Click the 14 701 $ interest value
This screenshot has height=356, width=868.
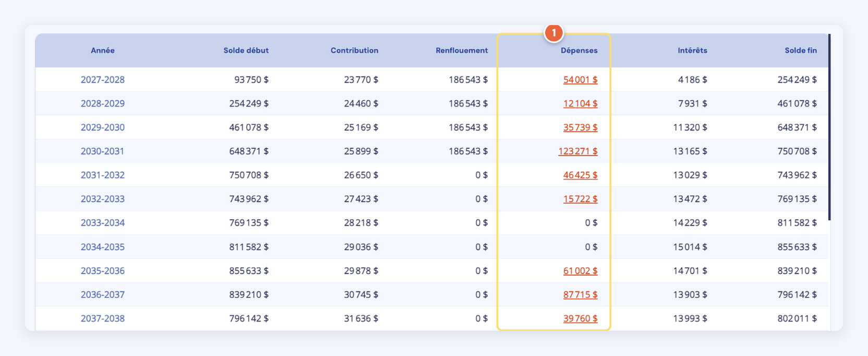[x=690, y=271]
